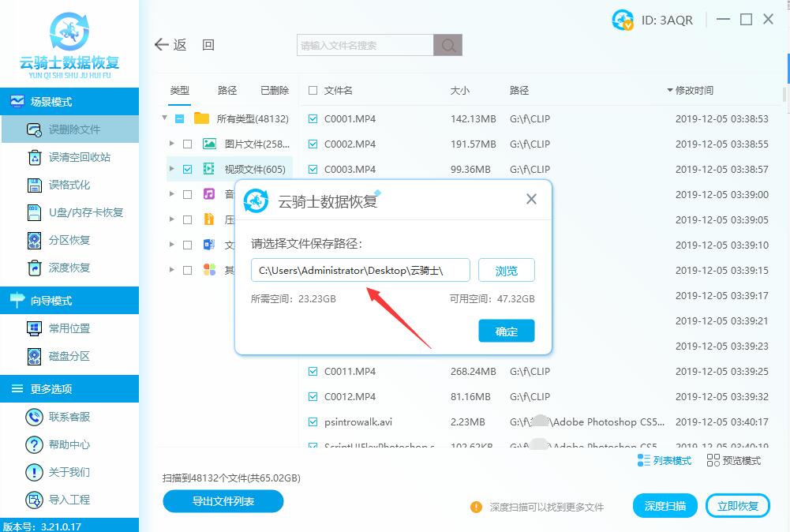The width and height of the screenshot is (790, 532).
Task: Uncheck the C0002.MP4 file checkbox
Action: (x=313, y=144)
